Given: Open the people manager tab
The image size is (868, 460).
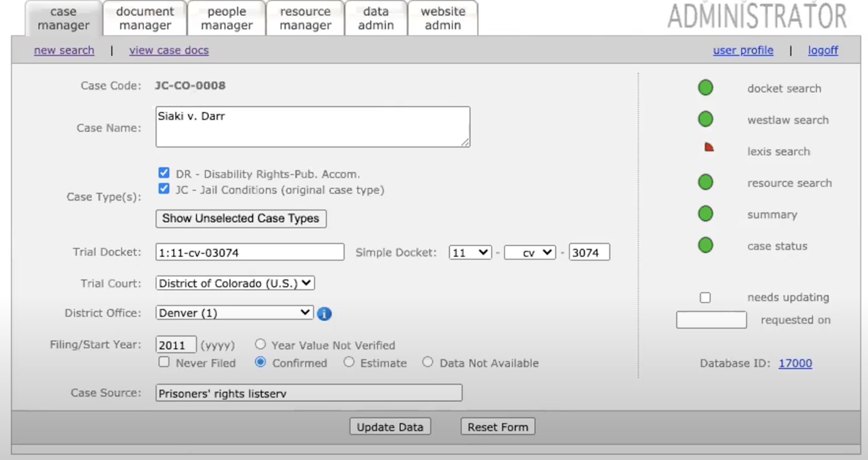Looking at the screenshot, I should pos(227,18).
